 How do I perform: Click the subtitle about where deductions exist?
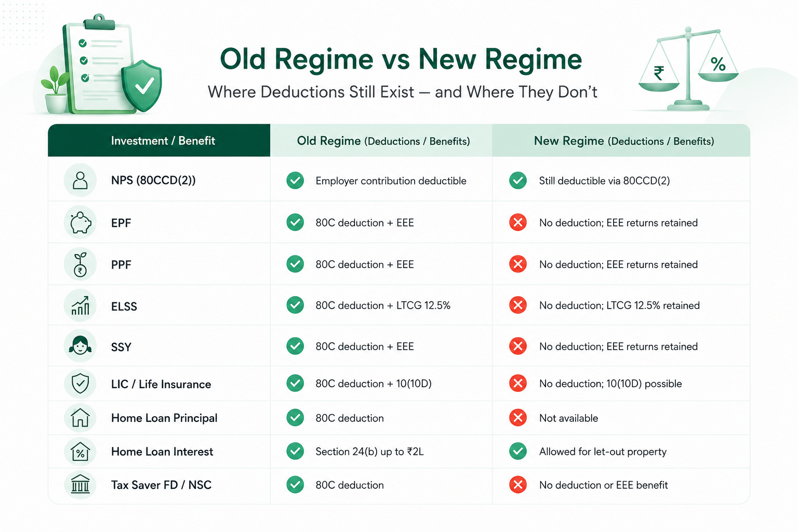click(x=403, y=92)
